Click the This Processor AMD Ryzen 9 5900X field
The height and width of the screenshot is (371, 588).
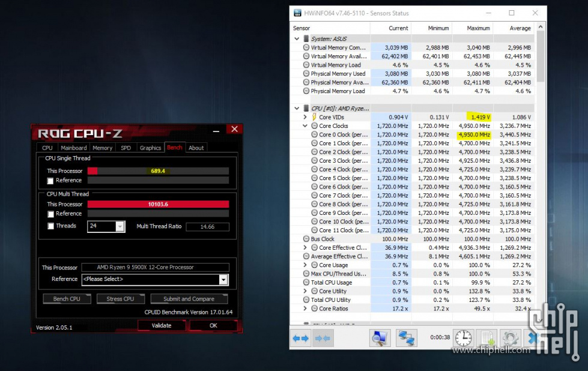click(x=155, y=267)
